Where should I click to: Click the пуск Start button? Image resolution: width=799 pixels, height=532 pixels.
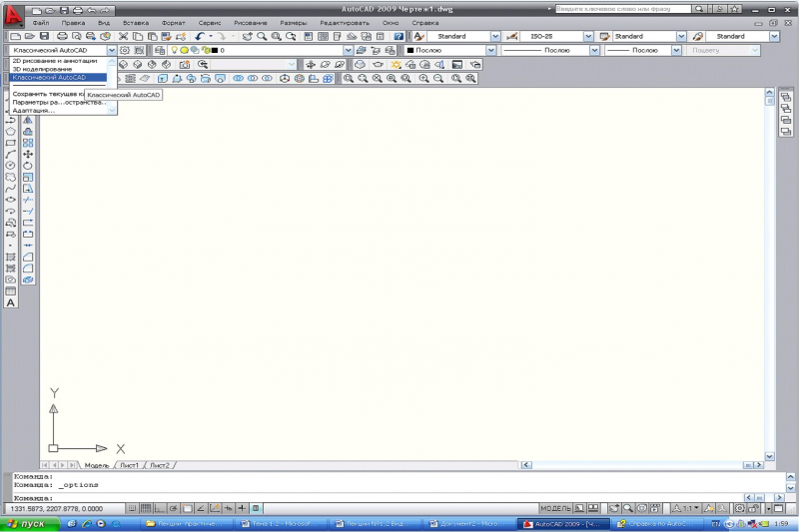point(29,523)
